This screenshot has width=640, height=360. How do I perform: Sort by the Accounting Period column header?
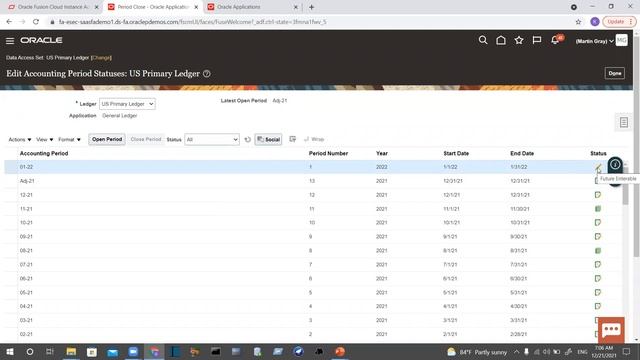44,153
